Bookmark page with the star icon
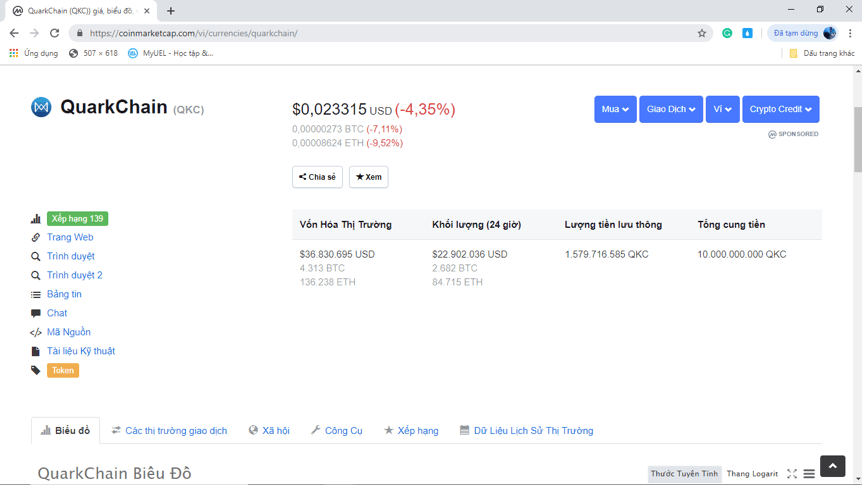The height and width of the screenshot is (485, 862). 701,33
